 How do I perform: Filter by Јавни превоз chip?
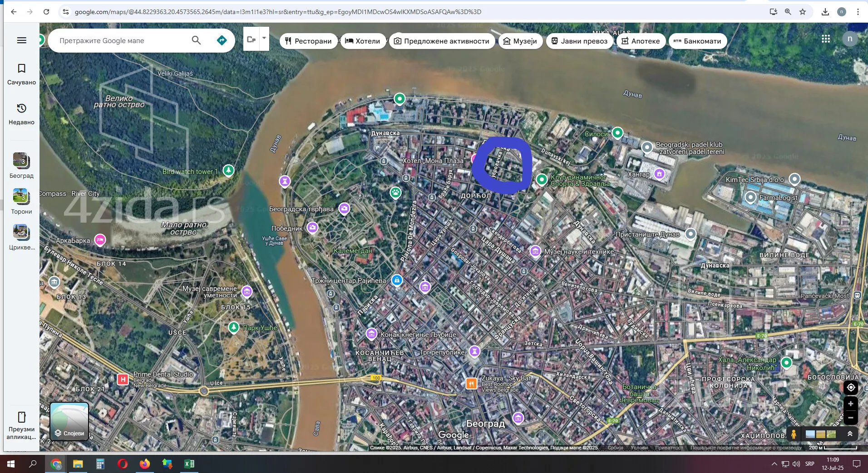[579, 41]
